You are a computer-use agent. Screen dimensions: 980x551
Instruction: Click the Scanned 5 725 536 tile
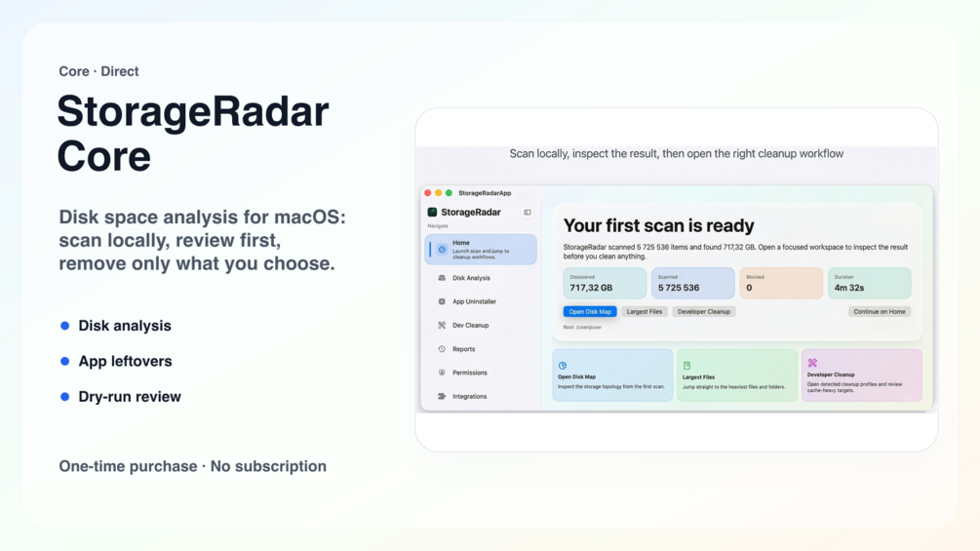[693, 284]
